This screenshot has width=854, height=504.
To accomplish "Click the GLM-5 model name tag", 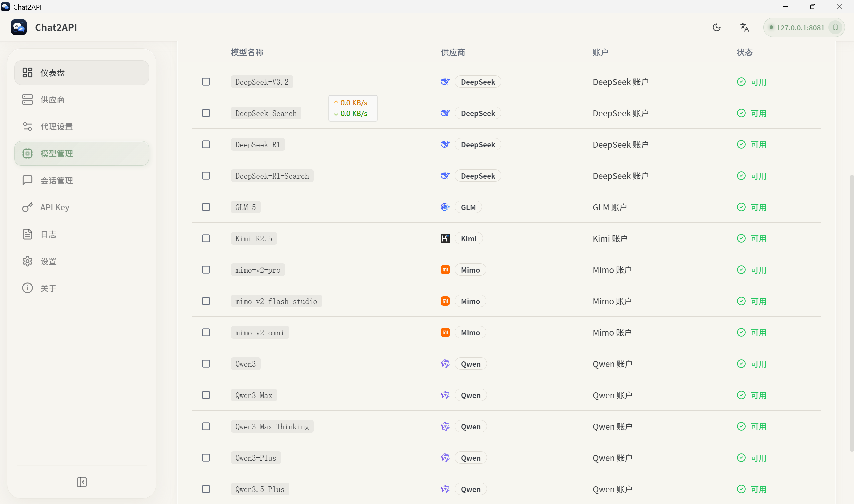I will (246, 207).
